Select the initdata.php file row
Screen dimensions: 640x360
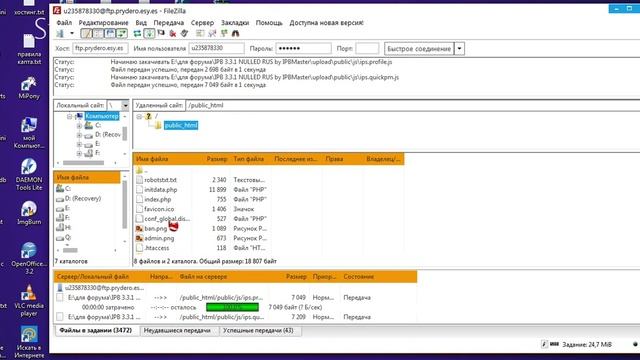(269, 190)
